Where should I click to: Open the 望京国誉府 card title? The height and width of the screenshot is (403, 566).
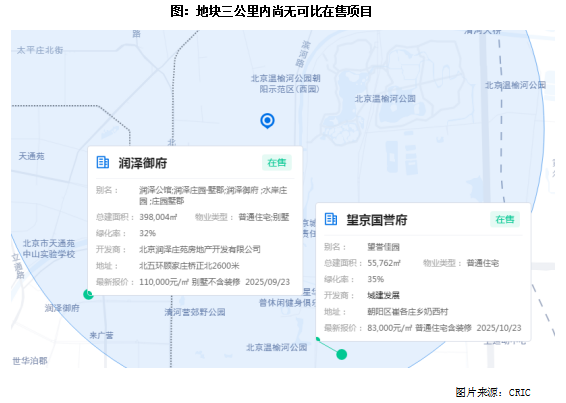pyautogui.click(x=377, y=220)
